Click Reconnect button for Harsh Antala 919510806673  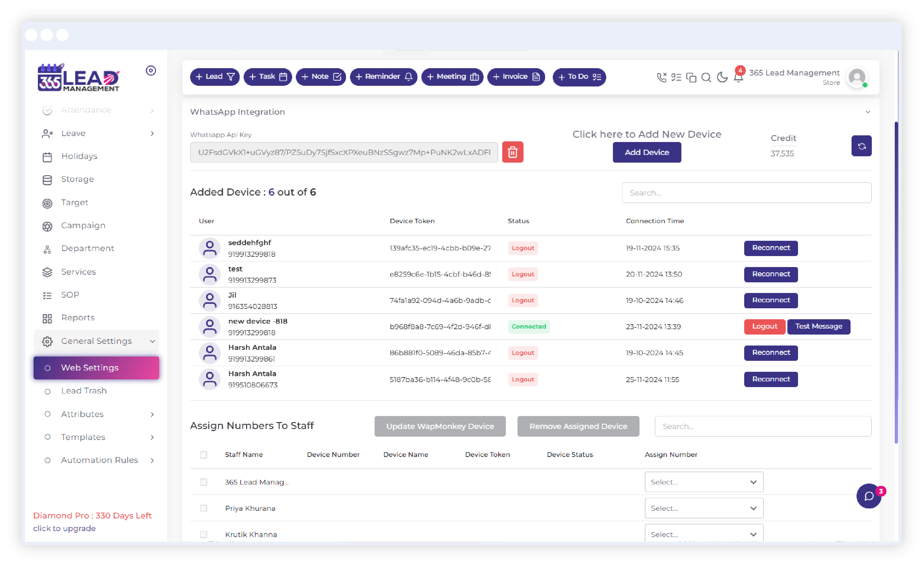point(770,379)
